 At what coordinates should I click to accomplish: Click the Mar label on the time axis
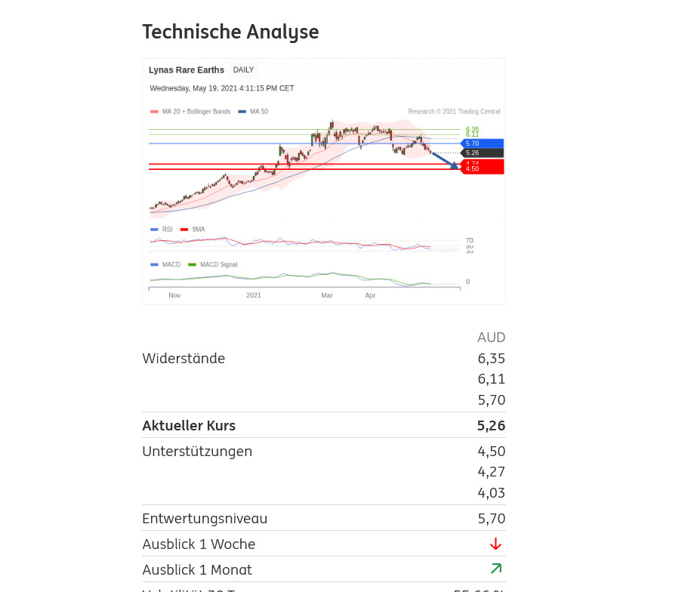[x=327, y=295]
